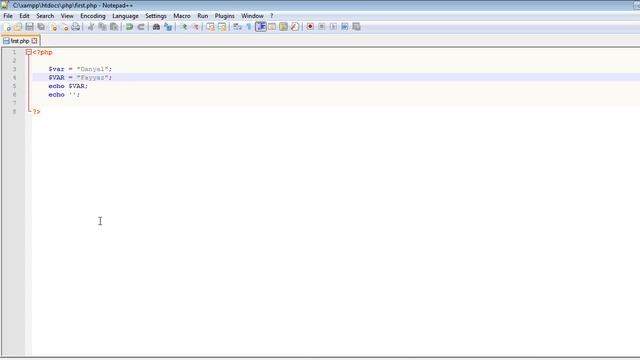Select the first.php document tab
This screenshot has width=640, height=360.
point(20,41)
